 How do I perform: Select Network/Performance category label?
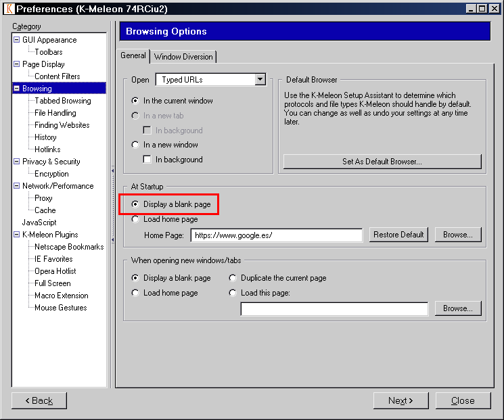(x=58, y=186)
